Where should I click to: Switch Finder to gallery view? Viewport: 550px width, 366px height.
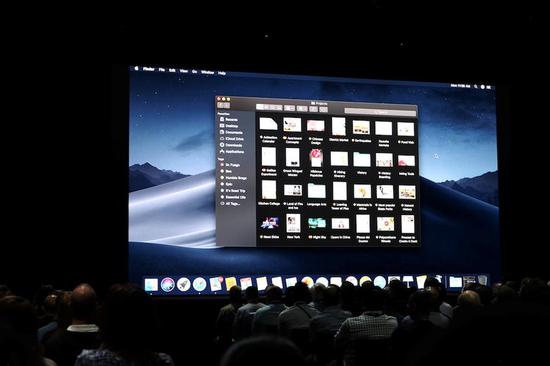[279, 108]
